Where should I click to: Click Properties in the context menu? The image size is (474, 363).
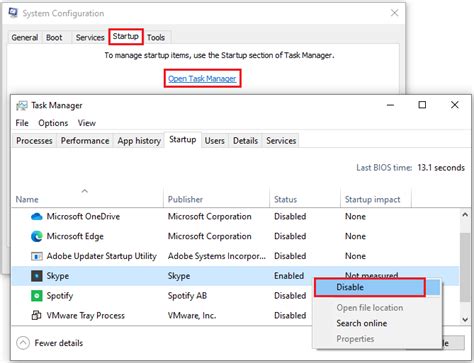point(355,339)
